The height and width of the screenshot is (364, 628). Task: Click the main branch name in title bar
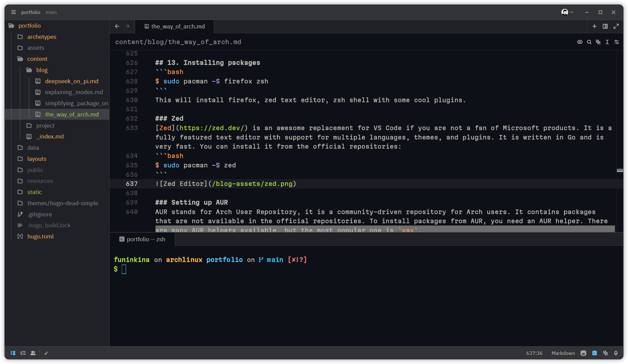coord(51,12)
